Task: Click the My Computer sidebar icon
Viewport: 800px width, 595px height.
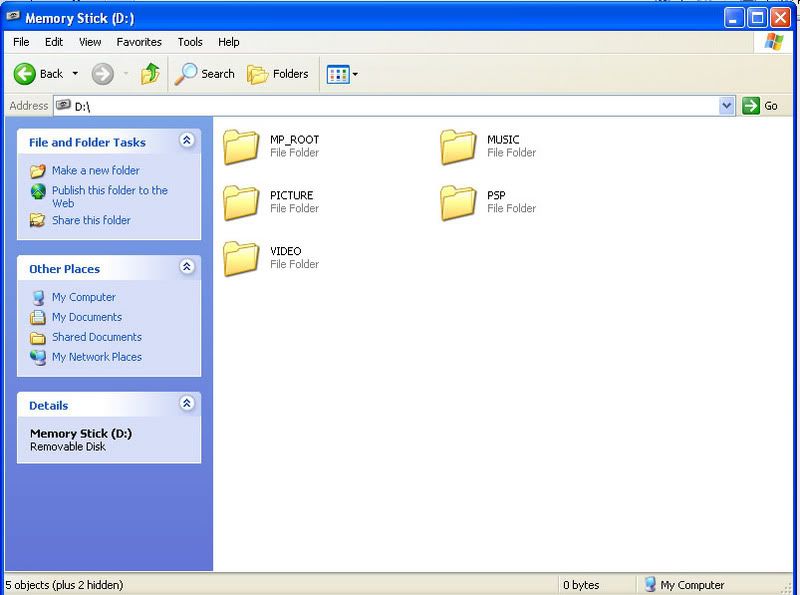Action: pos(38,298)
